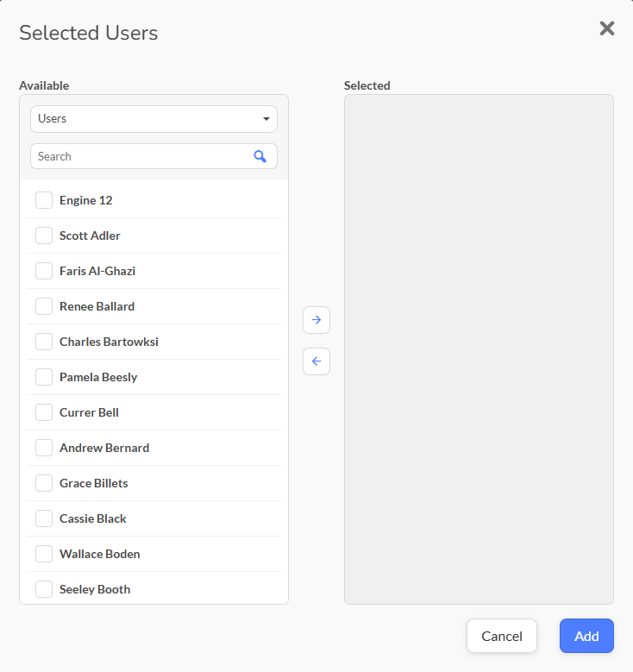Tick the Seeley Booth checkbox
Image resolution: width=633 pixels, height=672 pixels.
click(x=44, y=589)
